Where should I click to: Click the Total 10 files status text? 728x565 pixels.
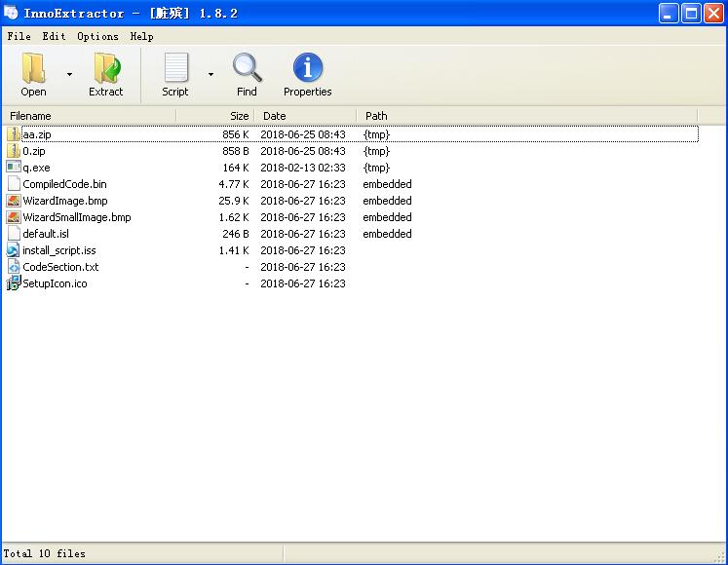(44, 553)
